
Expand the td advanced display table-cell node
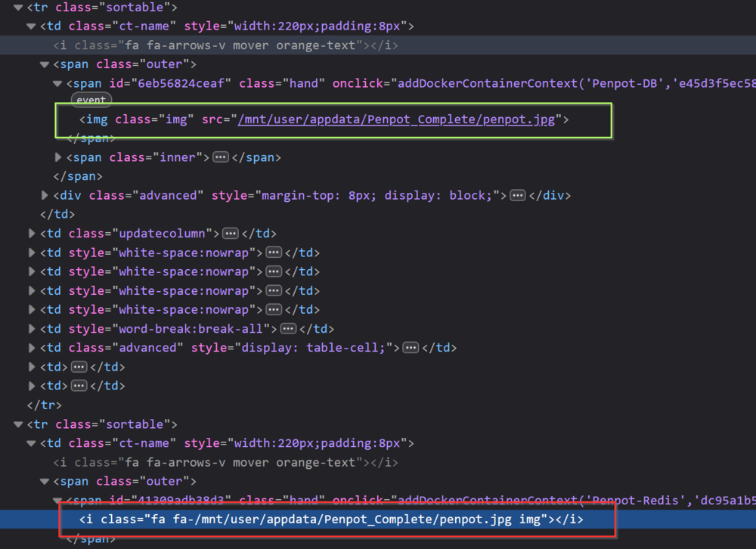pos(31,348)
